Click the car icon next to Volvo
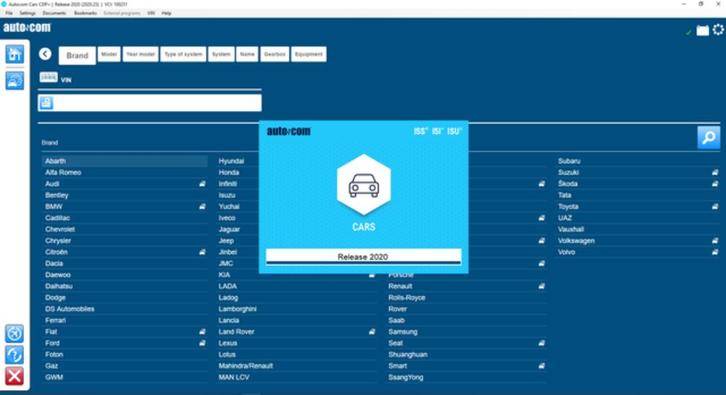726x395 pixels. click(x=715, y=252)
